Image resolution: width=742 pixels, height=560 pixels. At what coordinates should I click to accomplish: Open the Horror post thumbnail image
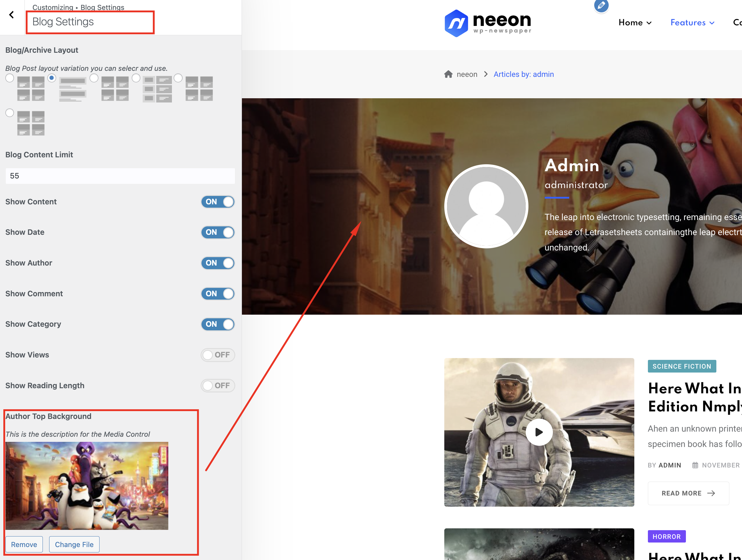click(539, 544)
